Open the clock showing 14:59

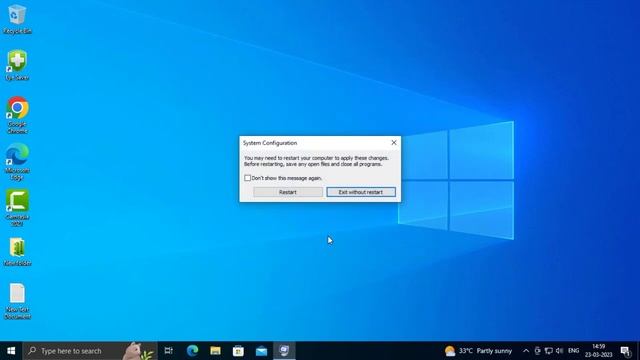(x=598, y=351)
